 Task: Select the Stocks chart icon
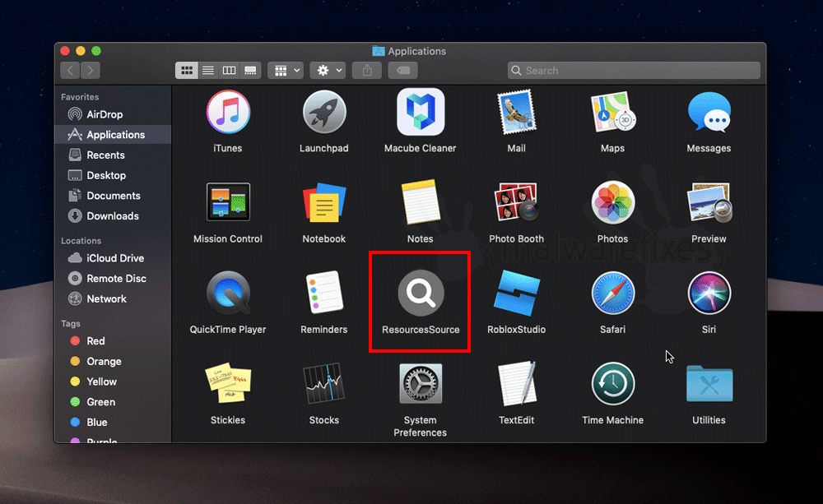coord(323,383)
